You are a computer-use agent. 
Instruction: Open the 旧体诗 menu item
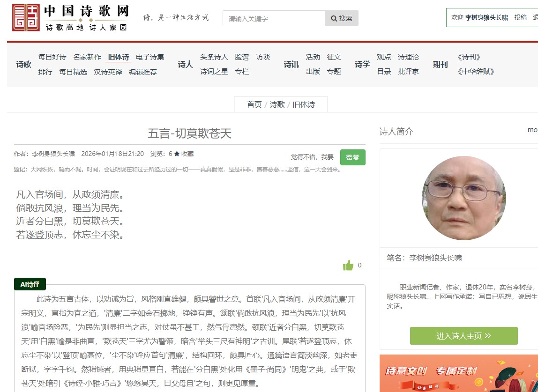pos(119,57)
